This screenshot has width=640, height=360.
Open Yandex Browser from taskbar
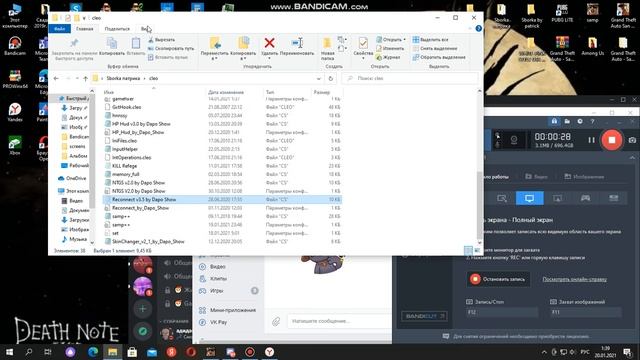[269, 352]
